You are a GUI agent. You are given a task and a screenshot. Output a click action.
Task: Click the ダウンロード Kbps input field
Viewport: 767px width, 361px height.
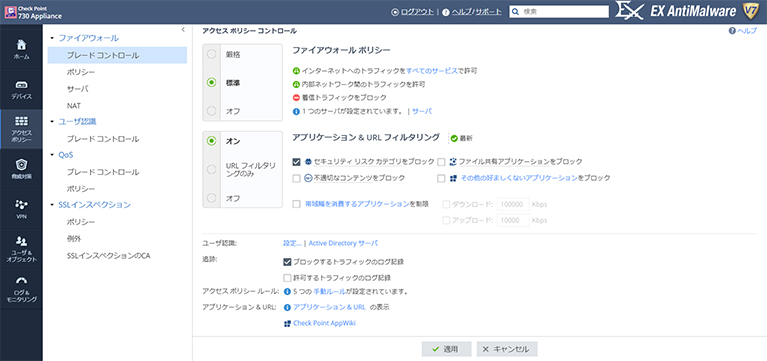(513, 204)
